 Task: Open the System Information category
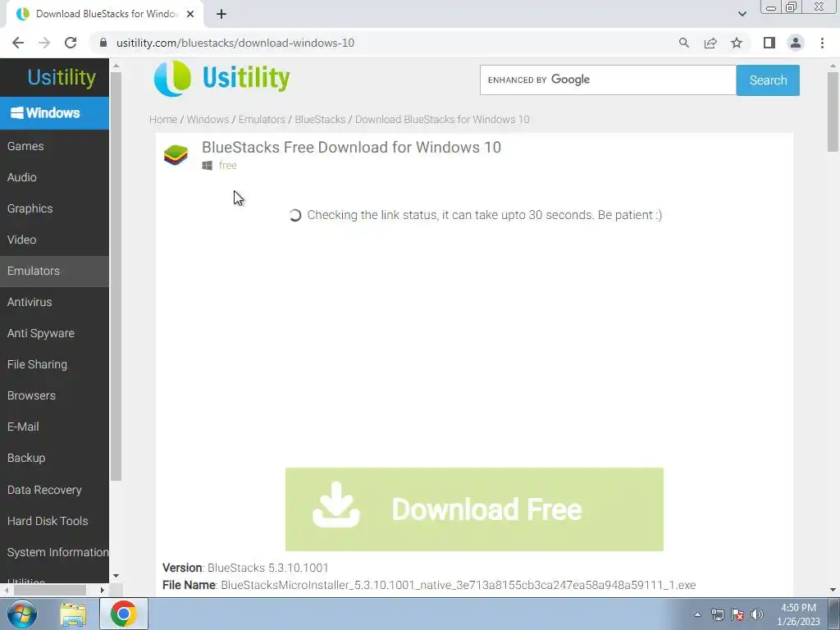coord(58,552)
